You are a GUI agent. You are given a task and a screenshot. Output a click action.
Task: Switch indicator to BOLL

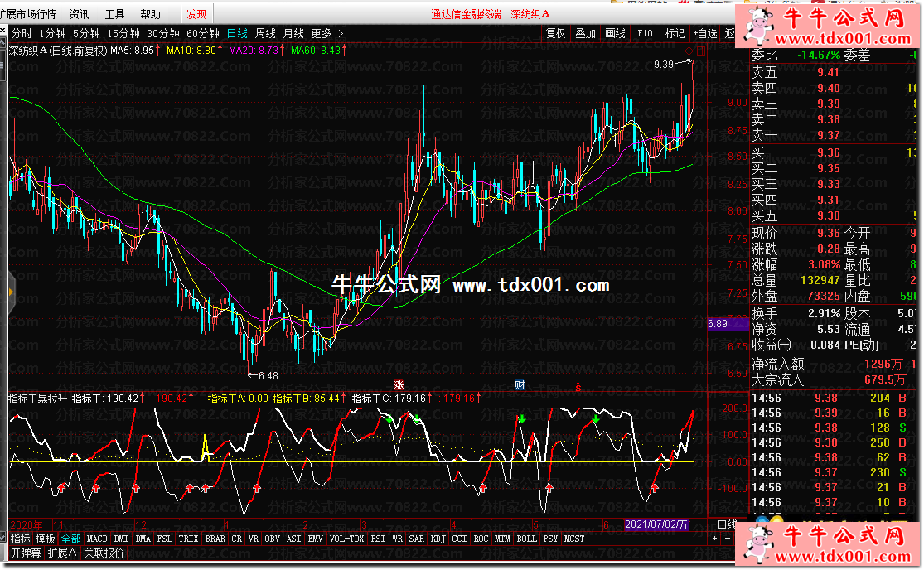click(x=526, y=539)
